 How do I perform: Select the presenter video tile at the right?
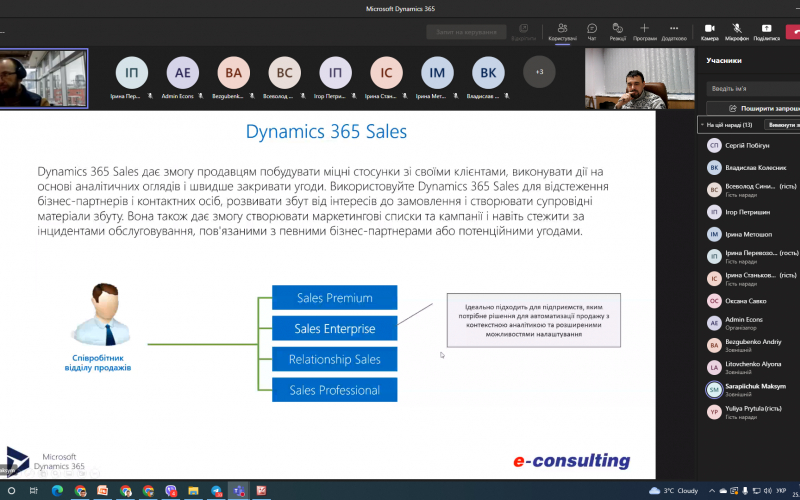(640, 79)
